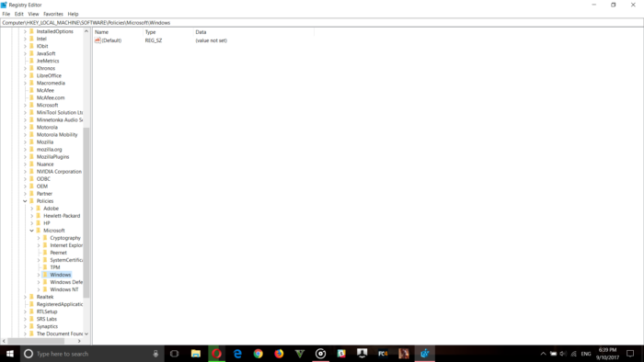Open File Explorer from the taskbar
644x362 pixels.
tap(195, 354)
